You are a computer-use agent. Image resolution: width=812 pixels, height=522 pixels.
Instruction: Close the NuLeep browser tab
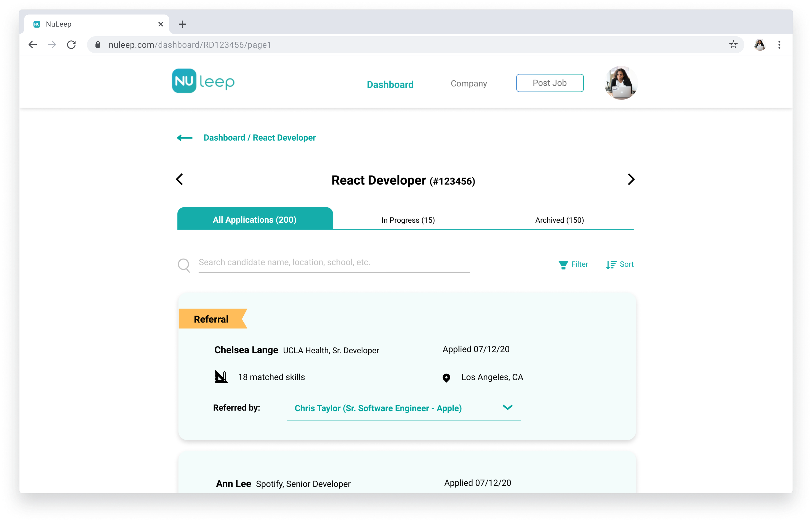(x=161, y=24)
